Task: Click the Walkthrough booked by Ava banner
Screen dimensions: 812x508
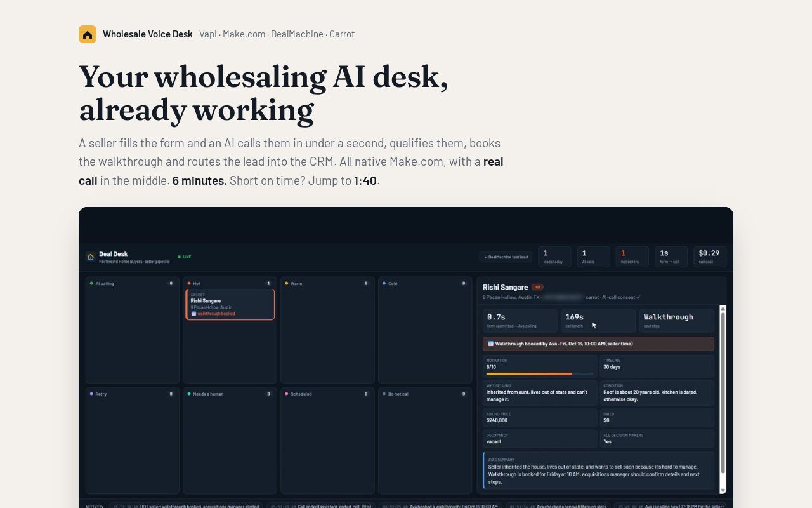Action: (598, 344)
